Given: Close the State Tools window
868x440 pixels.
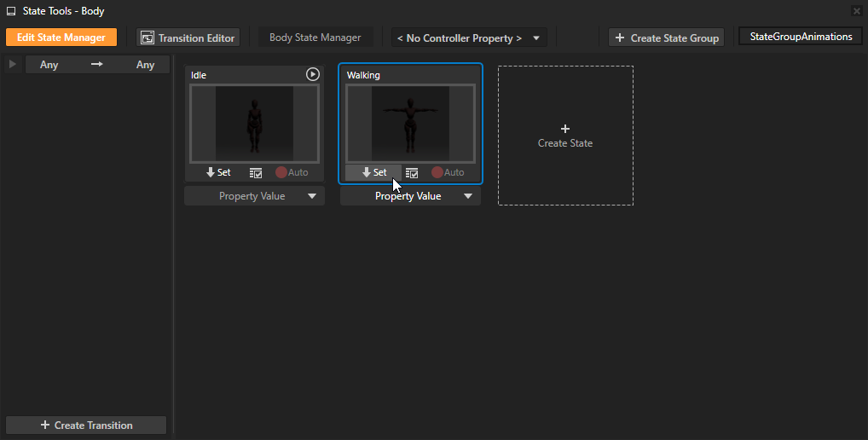Looking at the screenshot, I should (856, 10).
